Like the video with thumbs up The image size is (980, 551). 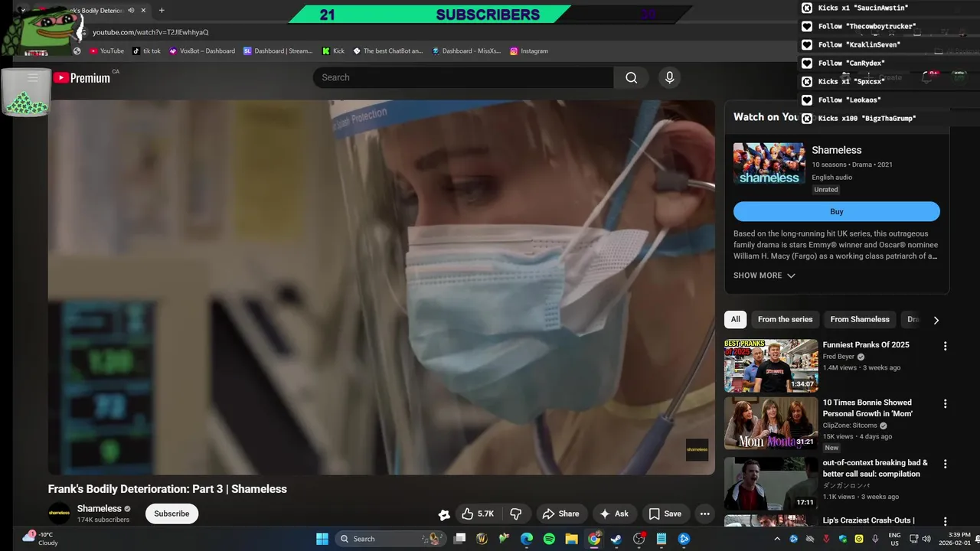tap(478, 514)
